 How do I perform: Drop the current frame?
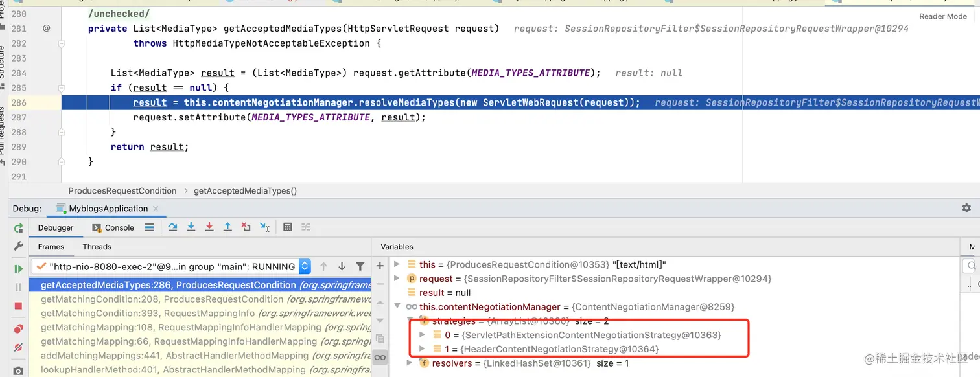click(246, 227)
